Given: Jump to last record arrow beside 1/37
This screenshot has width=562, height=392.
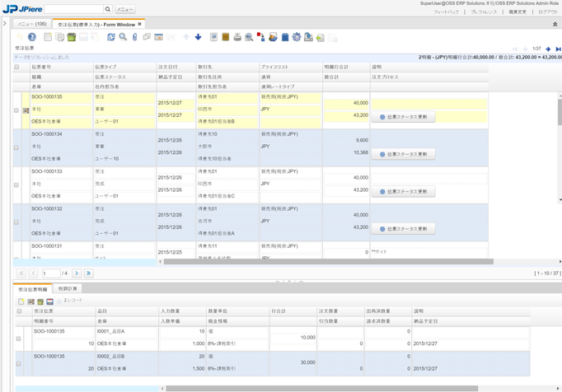Looking at the screenshot, I should (x=558, y=49).
